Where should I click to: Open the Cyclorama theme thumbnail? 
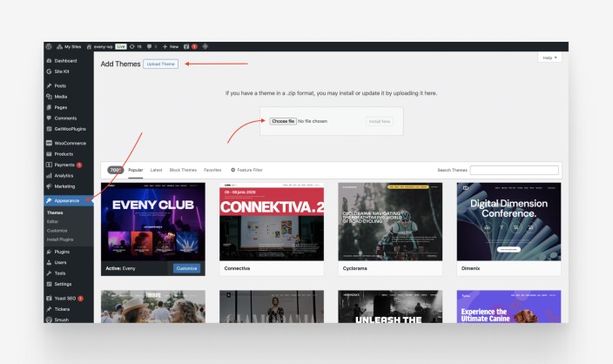(x=390, y=222)
